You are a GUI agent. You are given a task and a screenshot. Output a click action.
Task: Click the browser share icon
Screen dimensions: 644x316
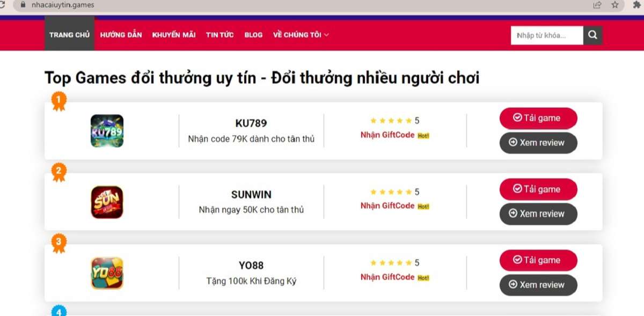click(x=596, y=4)
